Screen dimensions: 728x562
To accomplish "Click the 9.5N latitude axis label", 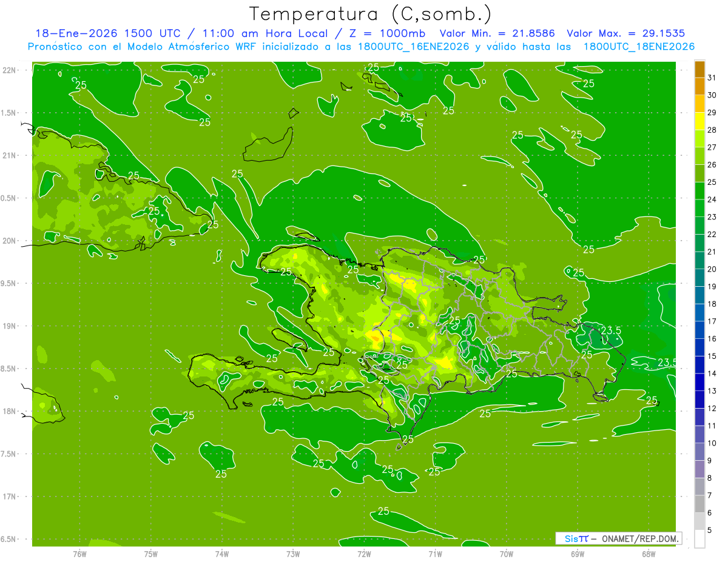I will click(x=8, y=283).
